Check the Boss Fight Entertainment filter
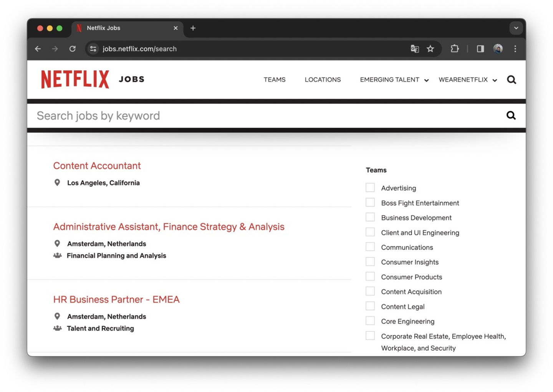553x392 pixels. pyautogui.click(x=370, y=202)
